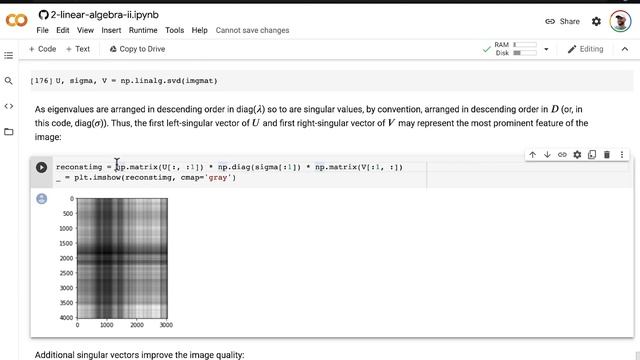The image size is (640, 360).
Task: Click the plt.imshow code line
Action: pos(146,178)
